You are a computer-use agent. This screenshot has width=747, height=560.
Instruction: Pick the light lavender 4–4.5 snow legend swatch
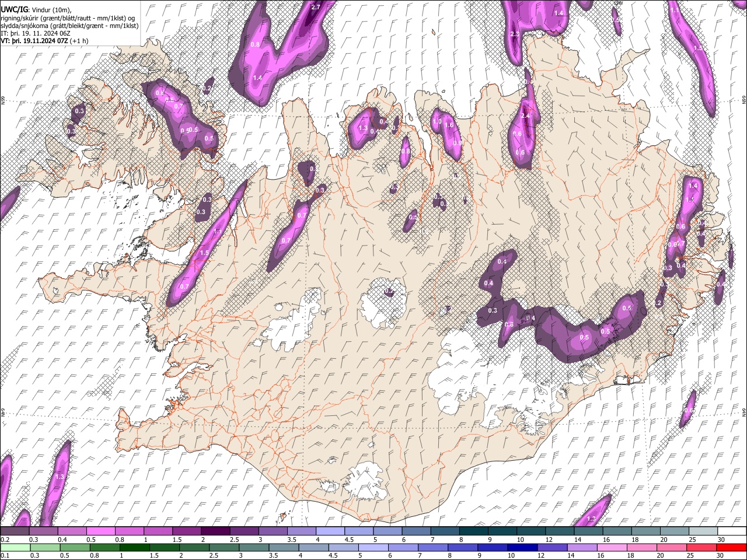pyautogui.click(x=329, y=531)
